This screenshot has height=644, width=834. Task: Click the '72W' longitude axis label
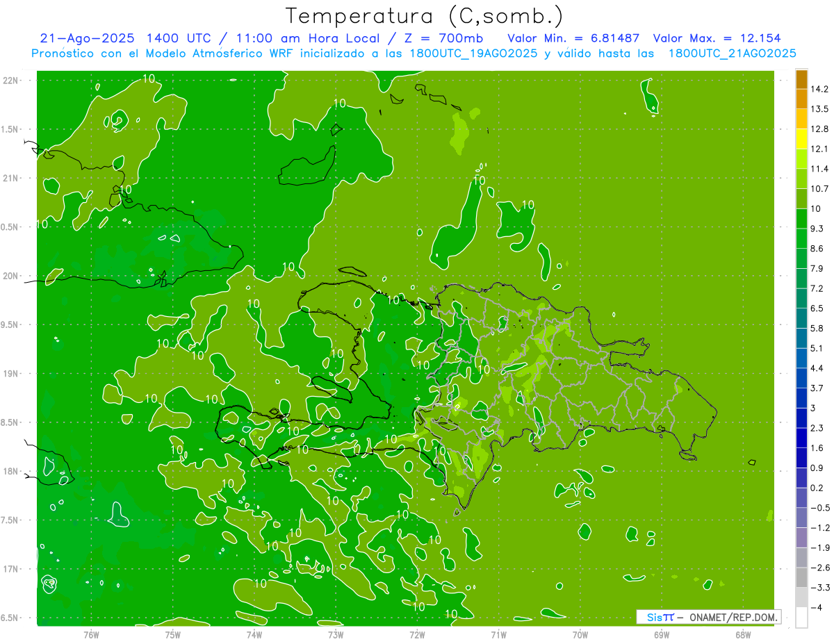(417, 635)
